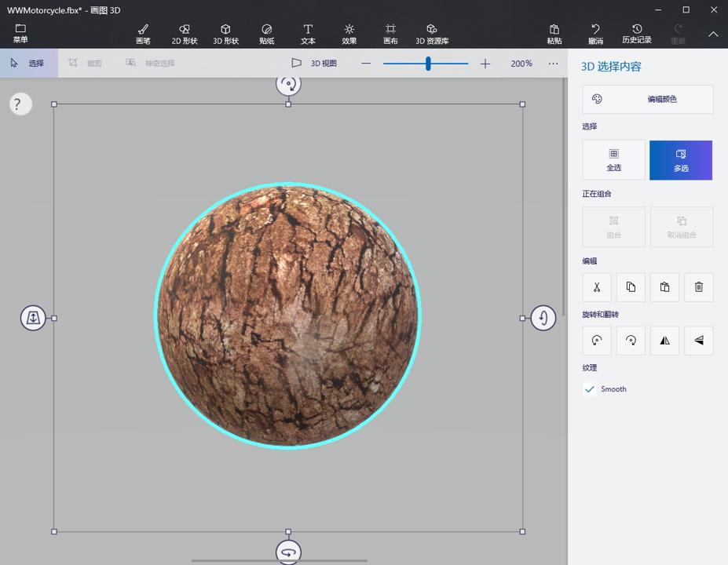728x565 pixels.
Task: Open the ... more options menu
Action: (551, 63)
